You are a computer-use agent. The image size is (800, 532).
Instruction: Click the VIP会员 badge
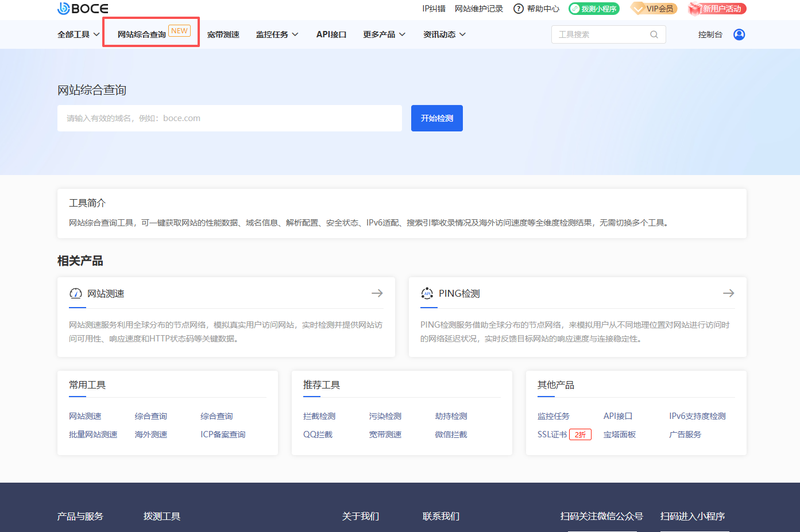[654, 9]
